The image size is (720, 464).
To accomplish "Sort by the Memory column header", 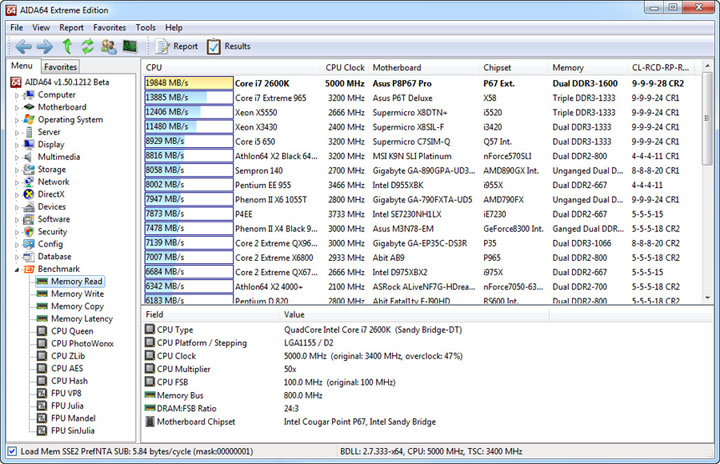I will pos(587,68).
